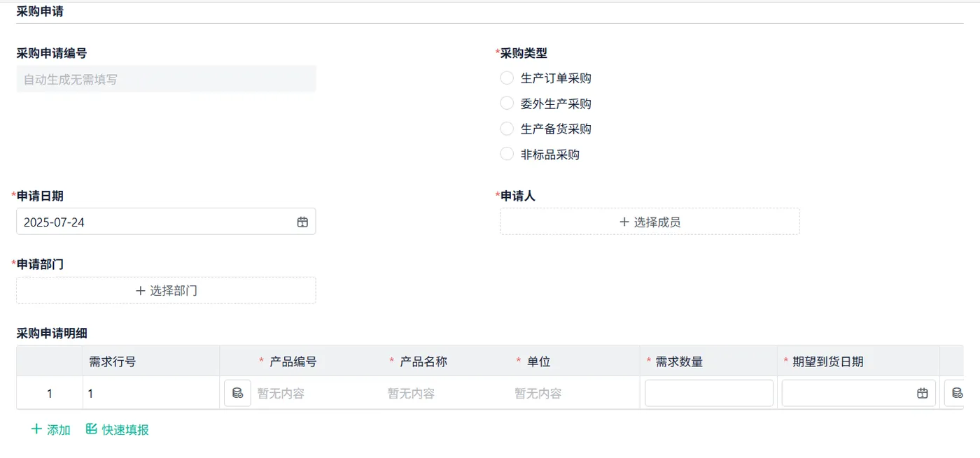This screenshot has width=980, height=458.
Task: Click the 快速填报 form icon
Action: [91, 429]
